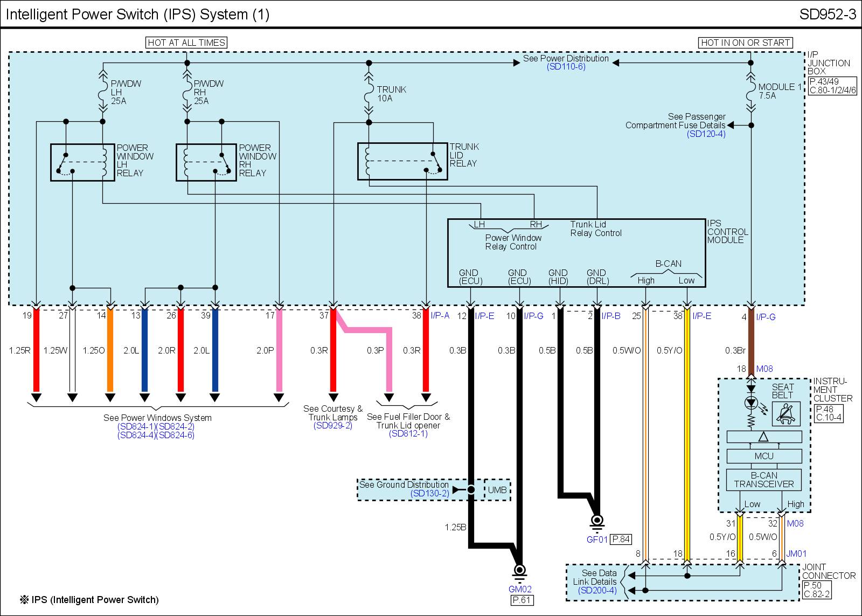Click the C.80-1/2/4/6 connector reference box

pyautogui.click(x=832, y=91)
